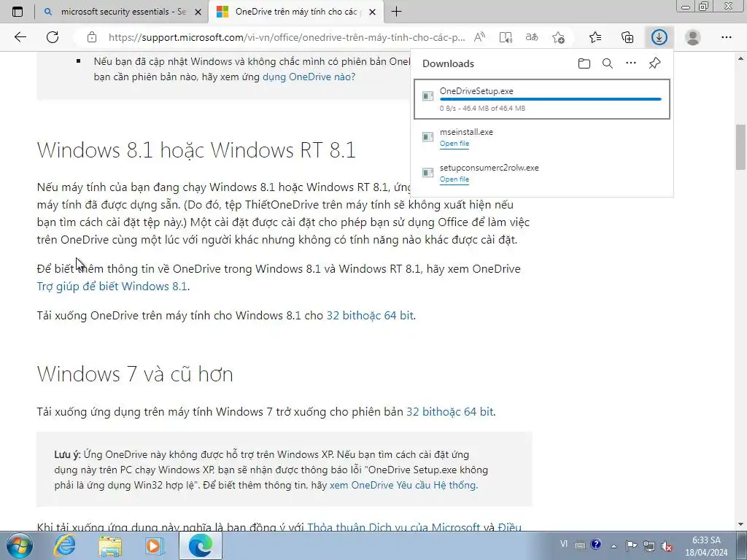Click the scrollbar down arrow
The width and height of the screenshot is (747, 560).
click(740, 524)
